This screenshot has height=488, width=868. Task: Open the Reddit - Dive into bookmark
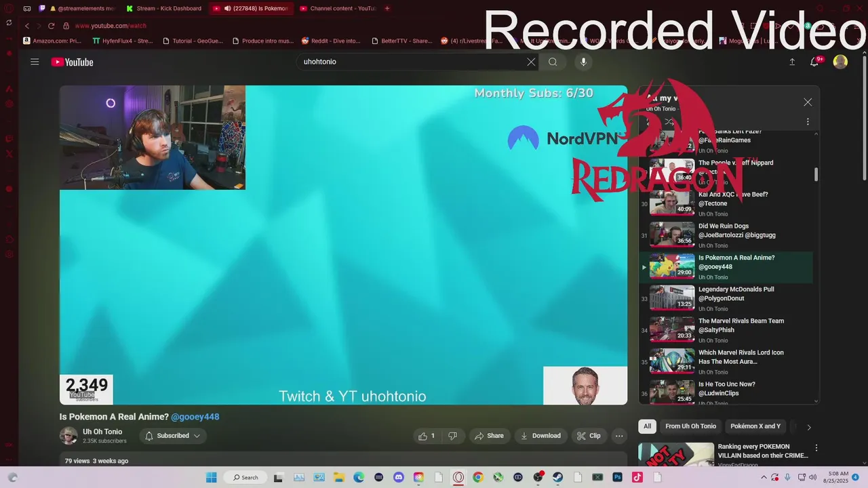[x=331, y=41]
